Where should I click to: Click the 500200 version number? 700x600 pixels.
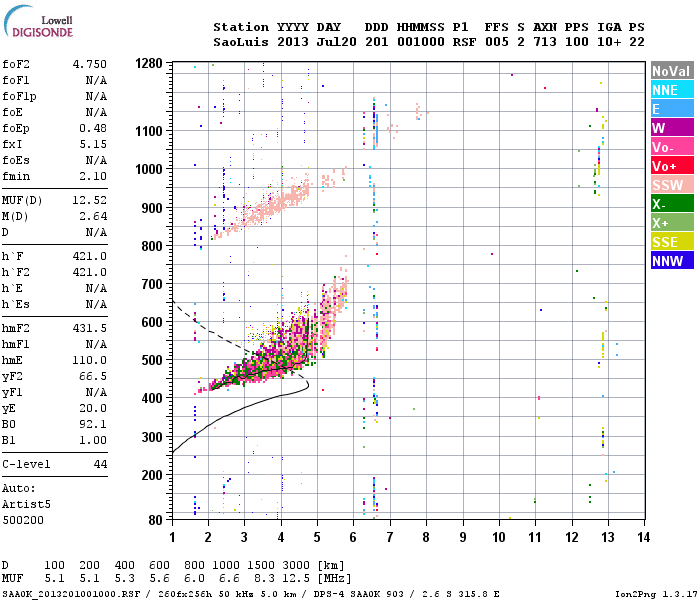click(23, 521)
